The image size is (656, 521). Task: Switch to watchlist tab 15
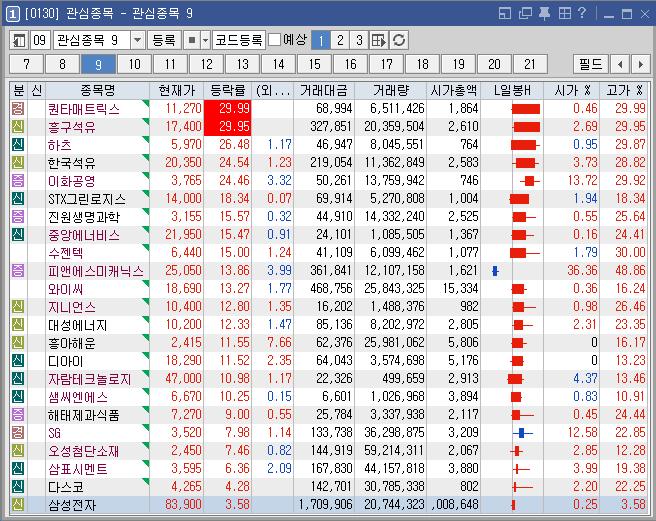click(x=314, y=64)
